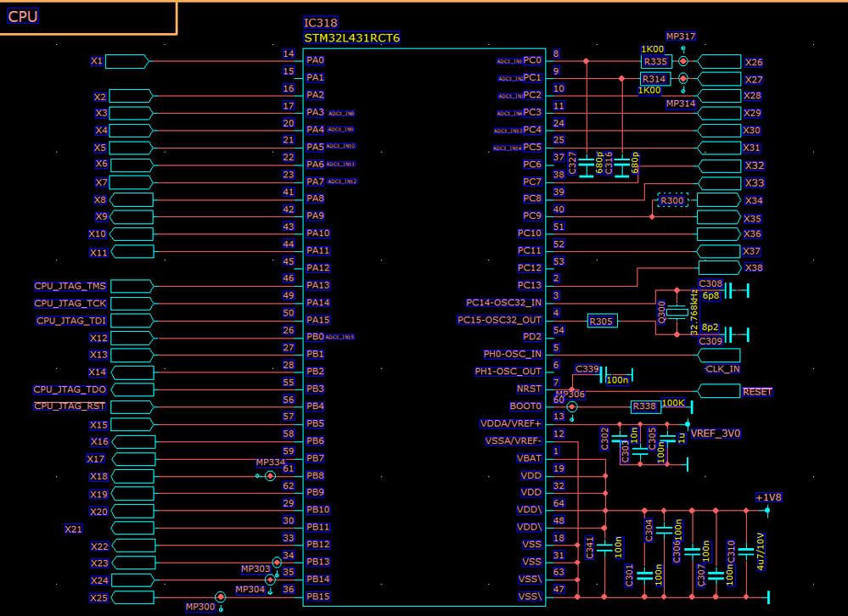This screenshot has height=616, width=848.
Task: Select the CLK_IN port
Action: point(719,356)
